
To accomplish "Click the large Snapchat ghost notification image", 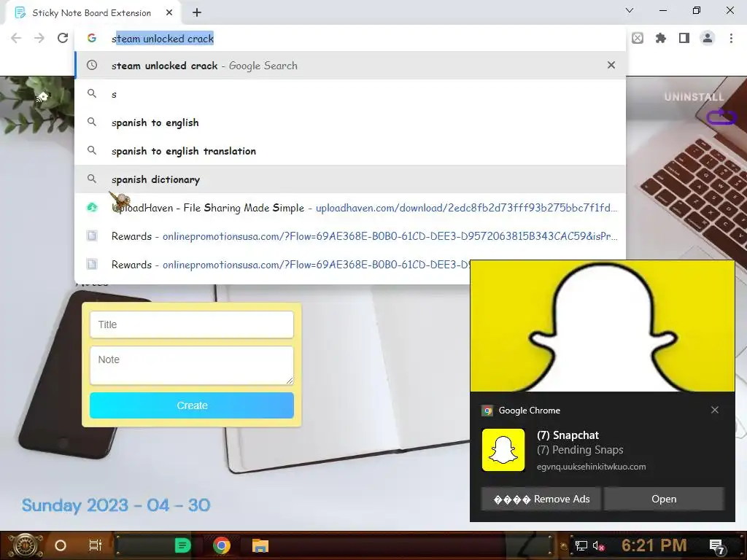I will [x=602, y=326].
